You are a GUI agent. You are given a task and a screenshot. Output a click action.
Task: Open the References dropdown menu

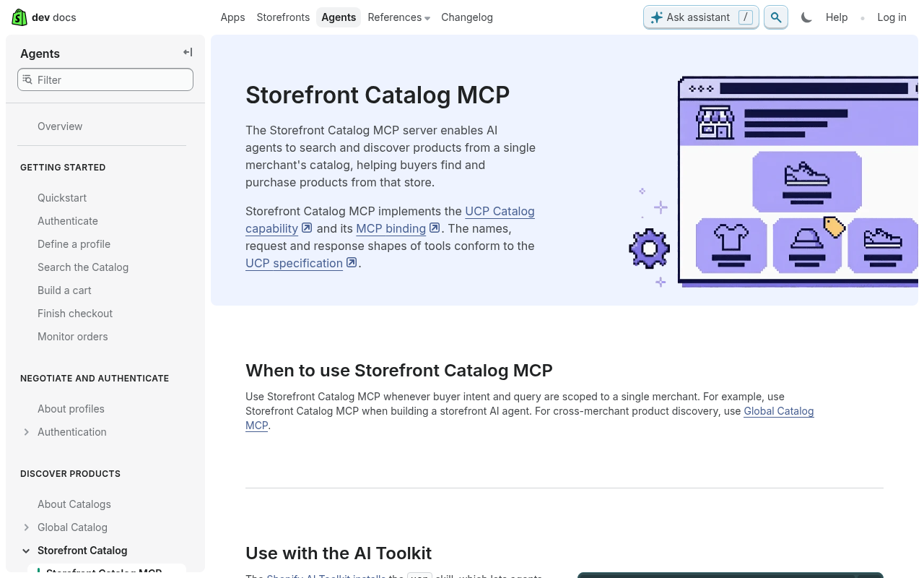pos(398,17)
